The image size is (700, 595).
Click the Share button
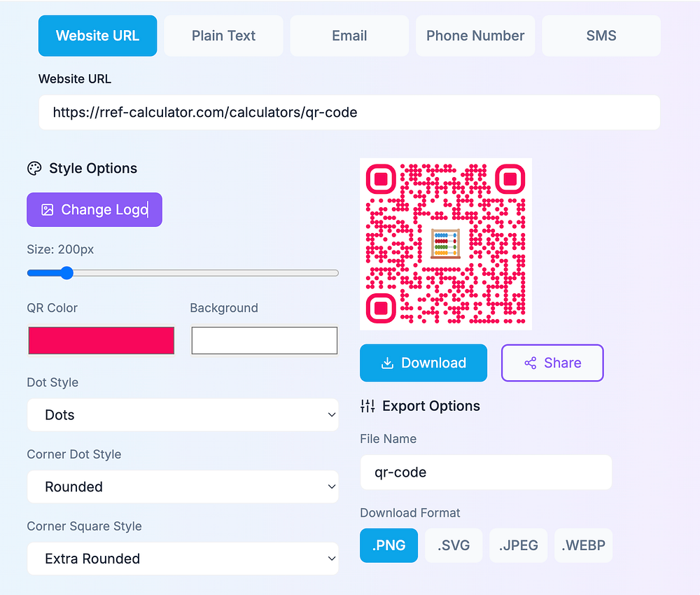552,363
